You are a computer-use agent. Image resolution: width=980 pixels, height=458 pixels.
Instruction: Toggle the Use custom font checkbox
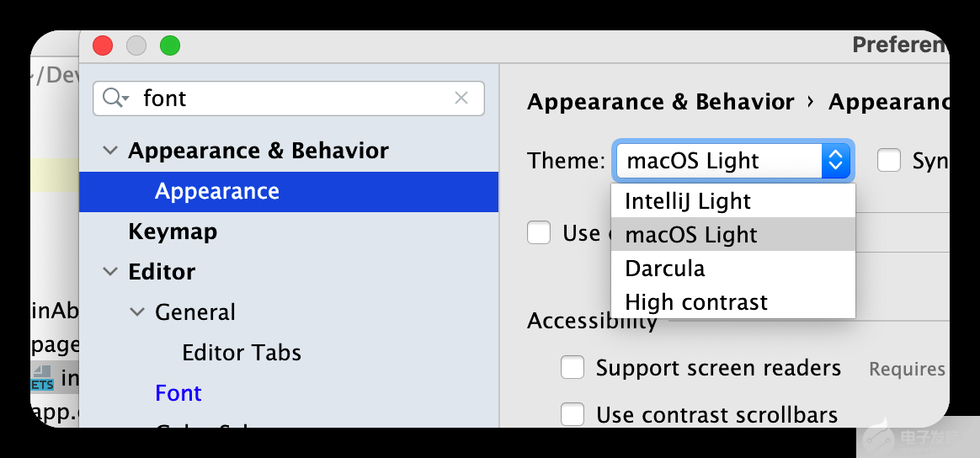[539, 232]
